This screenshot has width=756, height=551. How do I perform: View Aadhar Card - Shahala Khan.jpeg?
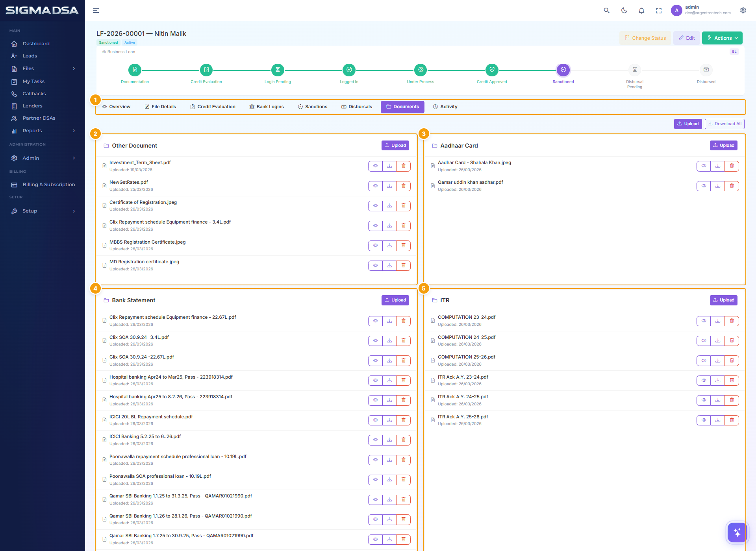tap(704, 166)
